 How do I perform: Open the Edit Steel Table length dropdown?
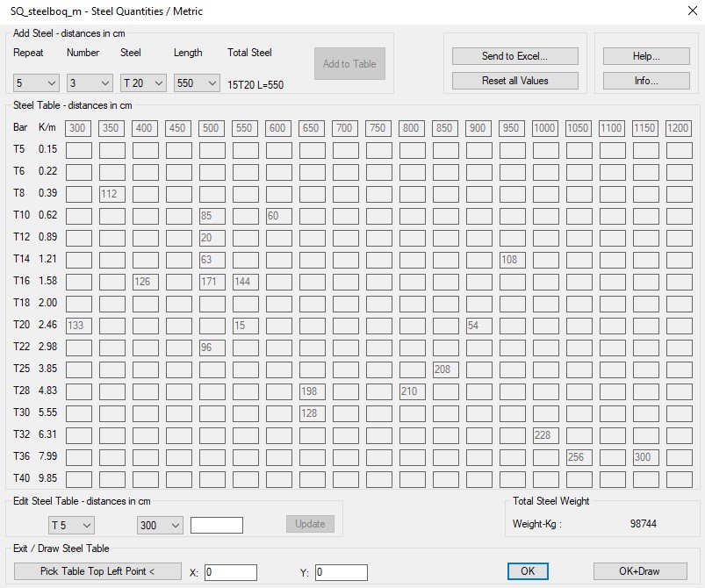coord(160,525)
